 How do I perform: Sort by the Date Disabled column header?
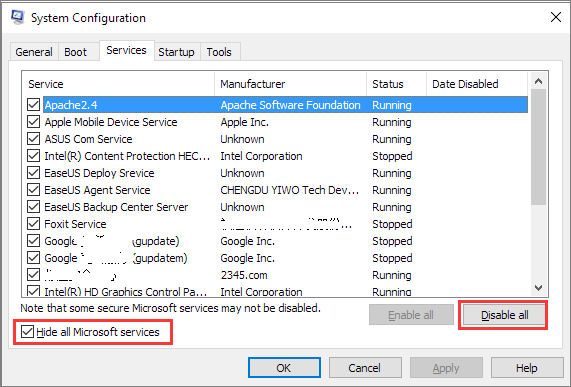point(477,84)
